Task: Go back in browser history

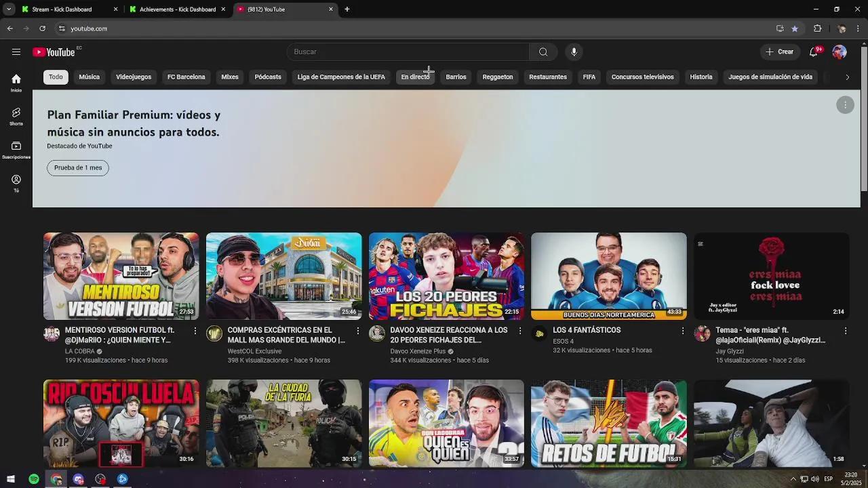Action: click(9, 28)
